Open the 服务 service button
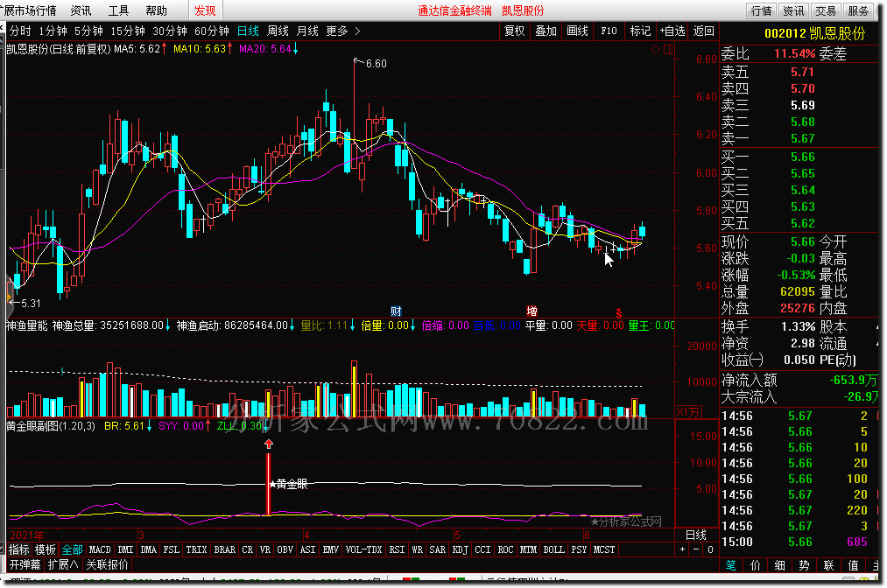This screenshot has height=588, width=887. (857, 10)
